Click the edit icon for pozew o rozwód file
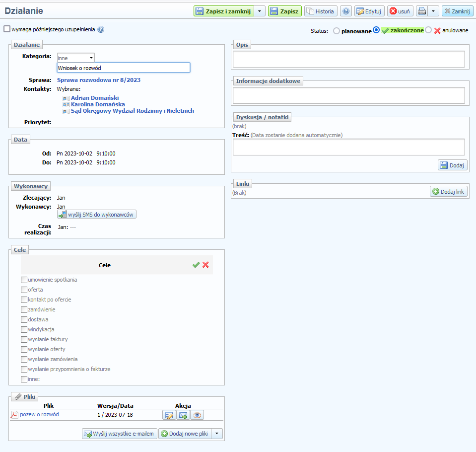The width and height of the screenshot is (476, 452). (169, 415)
